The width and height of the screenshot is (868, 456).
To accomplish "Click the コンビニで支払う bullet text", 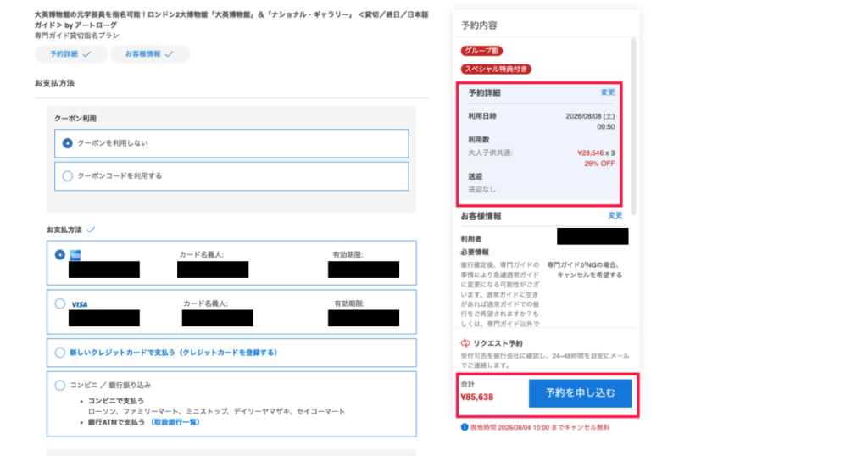I will pyautogui.click(x=115, y=401).
